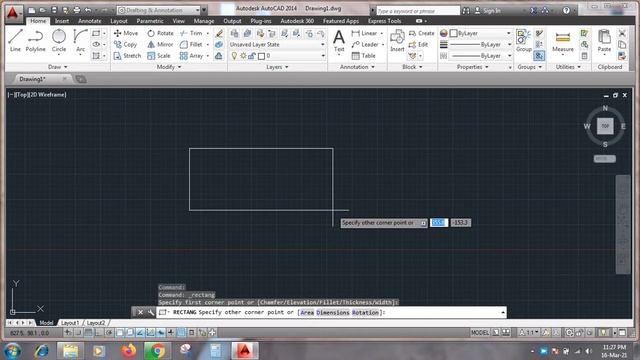
Task: Open the Express Tools ribbon tab
Action: click(x=384, y=21)
